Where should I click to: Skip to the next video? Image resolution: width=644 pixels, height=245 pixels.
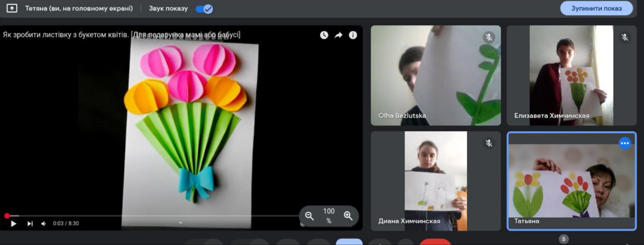click(30, 223)
